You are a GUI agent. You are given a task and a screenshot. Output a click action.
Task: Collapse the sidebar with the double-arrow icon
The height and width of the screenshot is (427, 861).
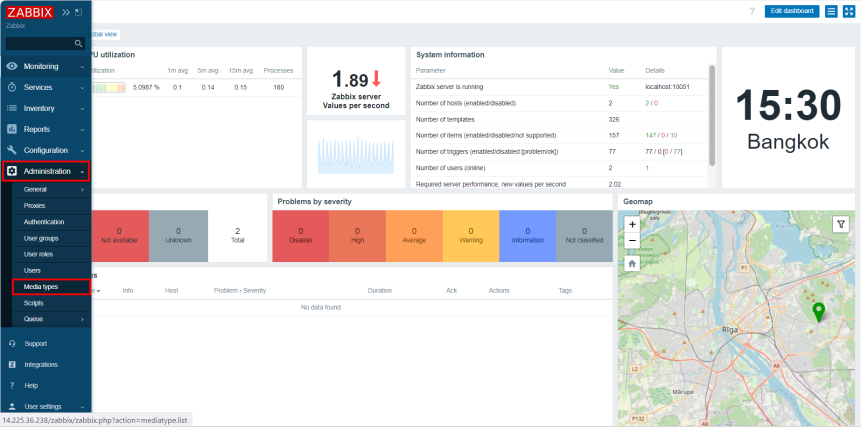66,12
